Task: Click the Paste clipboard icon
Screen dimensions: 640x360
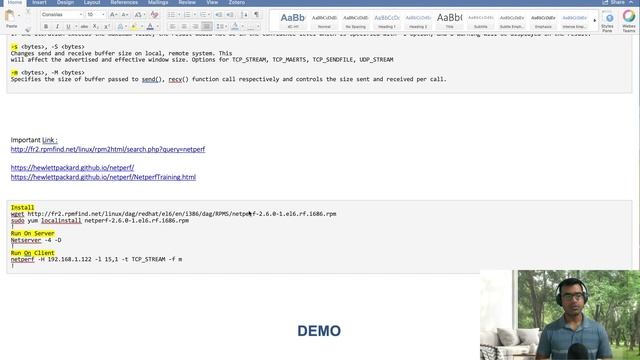Action: pyautogui.click(x=10, y=16)
